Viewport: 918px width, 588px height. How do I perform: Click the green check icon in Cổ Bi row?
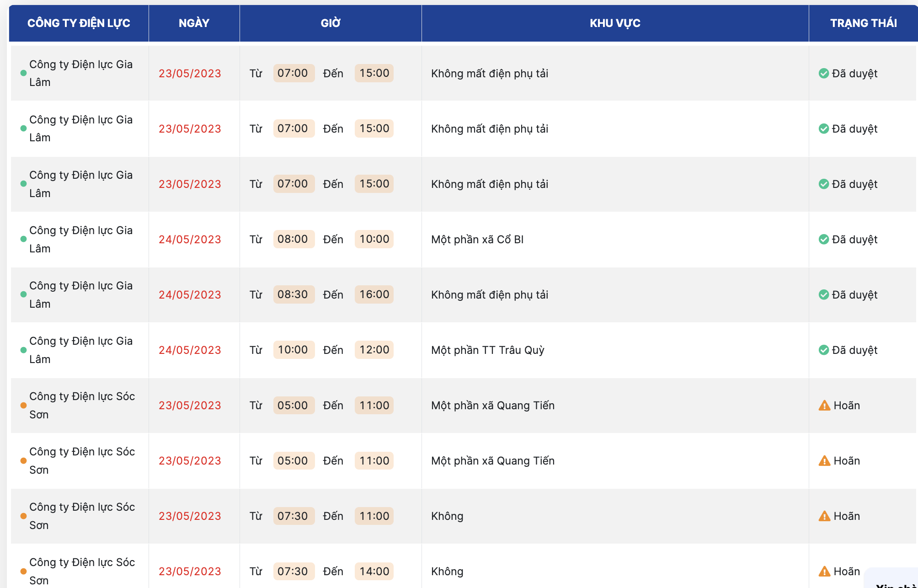click(824, 239)
